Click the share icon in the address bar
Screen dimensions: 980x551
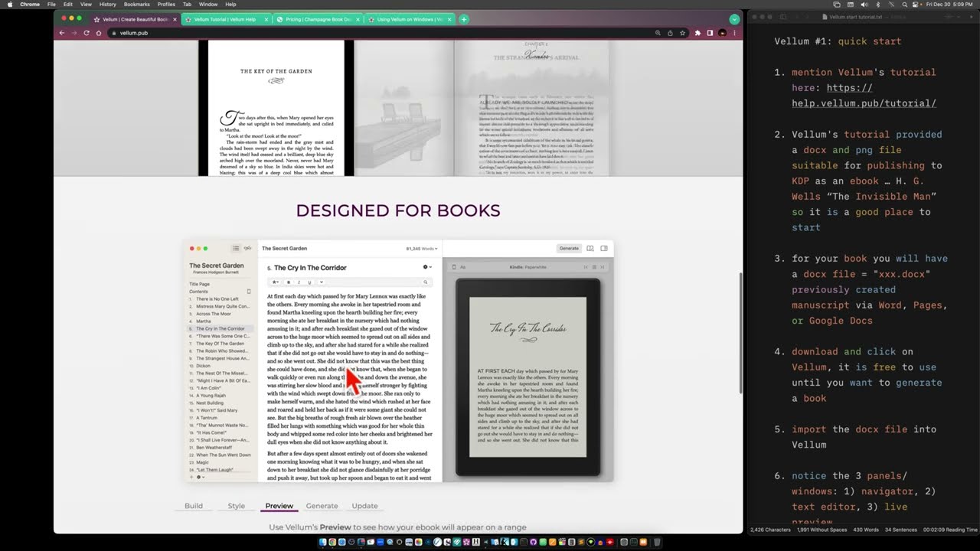click(670, 33)
